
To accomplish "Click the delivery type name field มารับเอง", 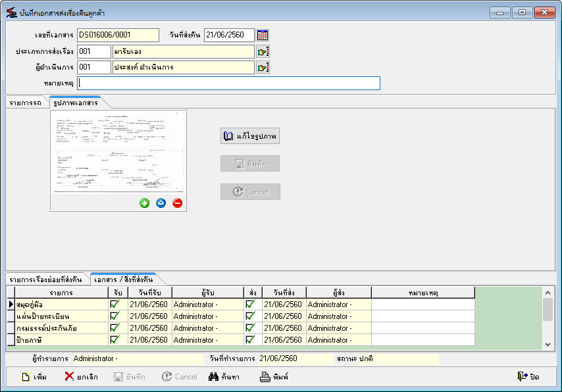I will [x=184, y=51].
